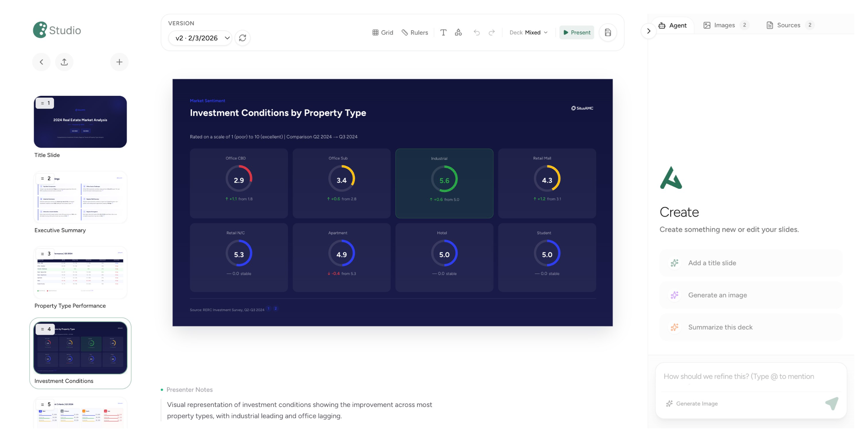This screenshot has height=442, width=868.
Task: Open the Deck Mixed dropdown
Action: (x=528, y=32)
